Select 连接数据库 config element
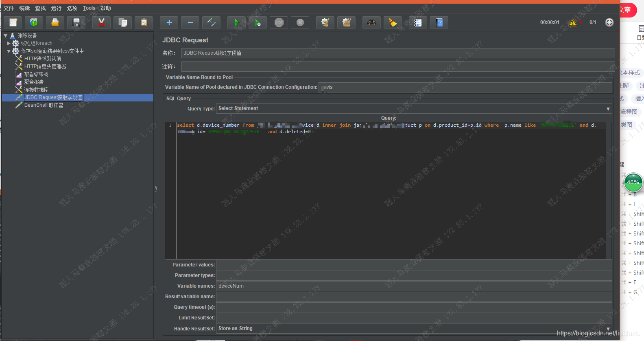The width and height of the screenshot is (644, 341). coord(36,90)
